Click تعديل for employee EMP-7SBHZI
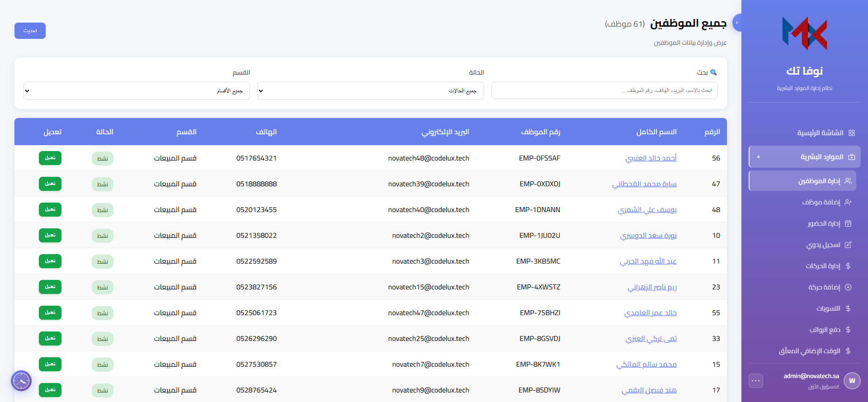The image size is (868, 402). tap(50, 312)
